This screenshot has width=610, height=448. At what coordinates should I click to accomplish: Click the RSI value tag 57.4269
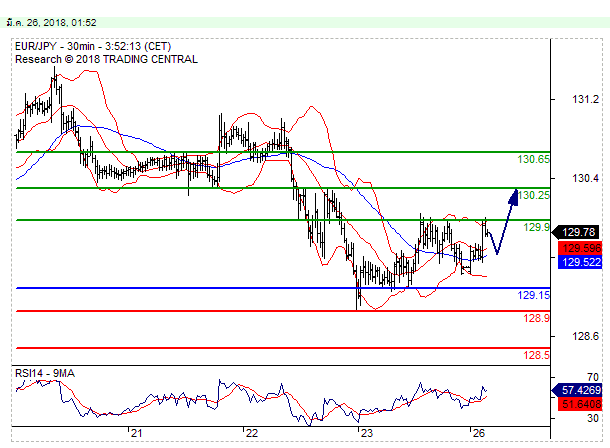577,390
